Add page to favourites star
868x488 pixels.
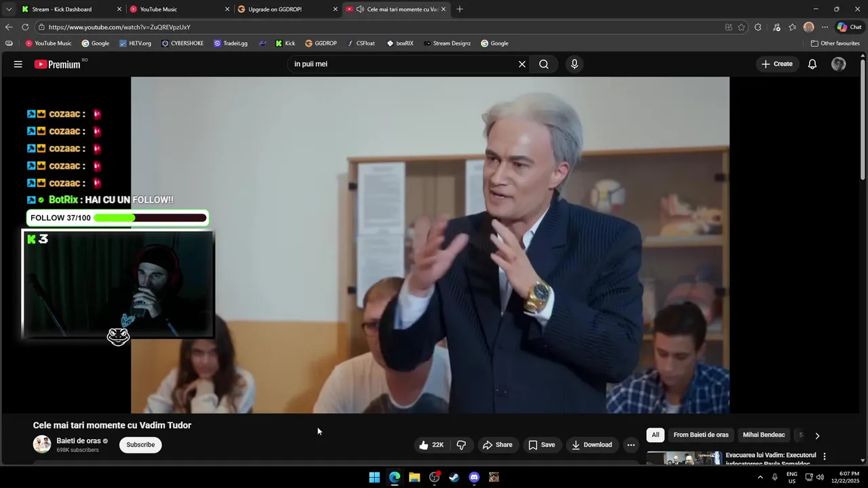(x=741, y=27)
